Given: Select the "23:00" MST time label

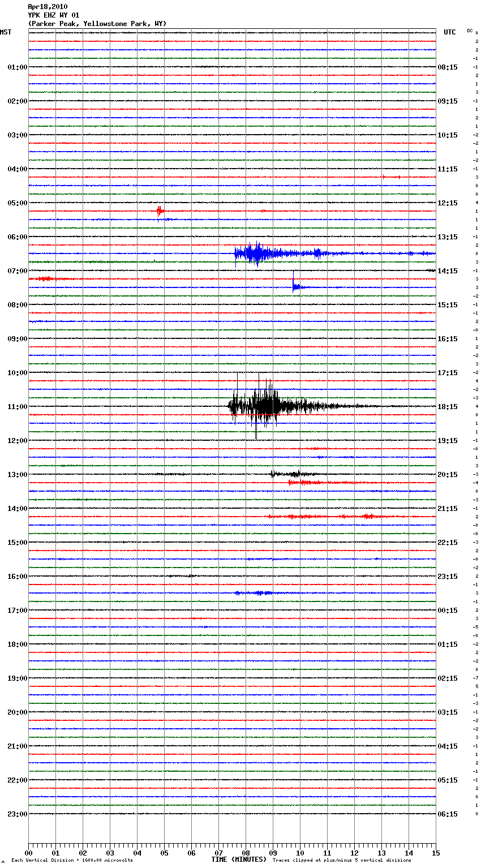Looking at the screenshot, I should [x=18, y=814].
